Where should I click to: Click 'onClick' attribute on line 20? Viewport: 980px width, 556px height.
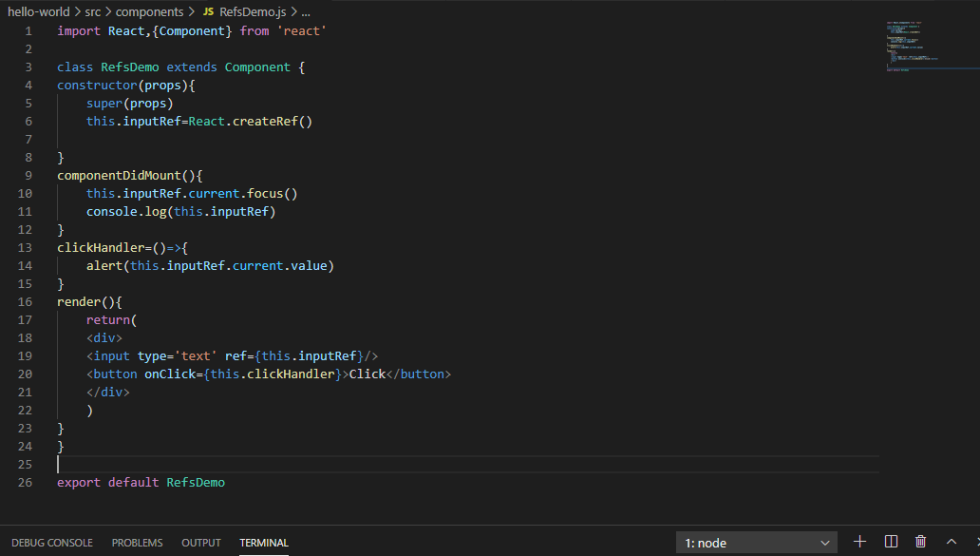[170, 374]
